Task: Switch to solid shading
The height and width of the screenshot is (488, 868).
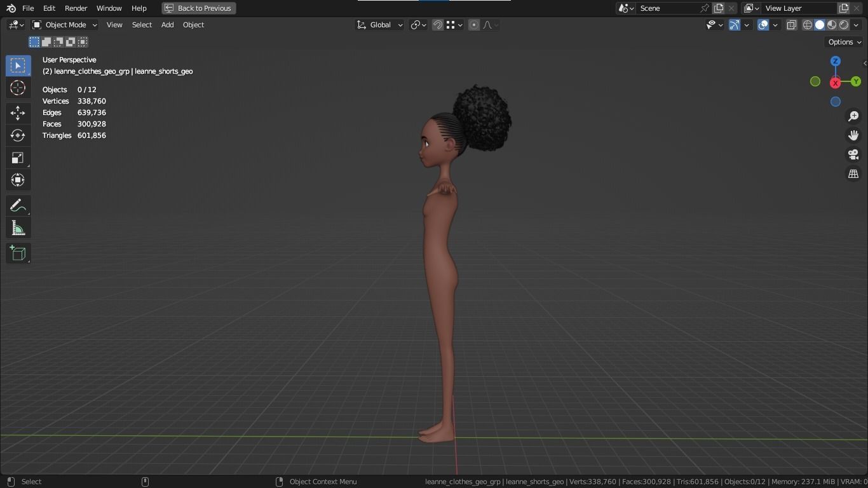Action: tap(820, 25)
